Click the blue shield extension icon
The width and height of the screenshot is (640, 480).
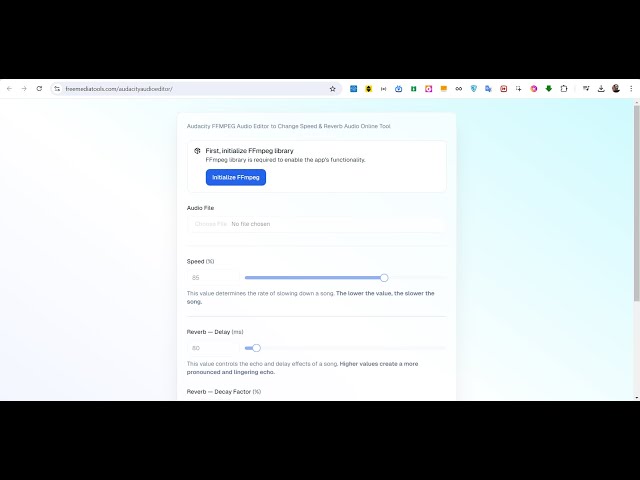[473, 88]
